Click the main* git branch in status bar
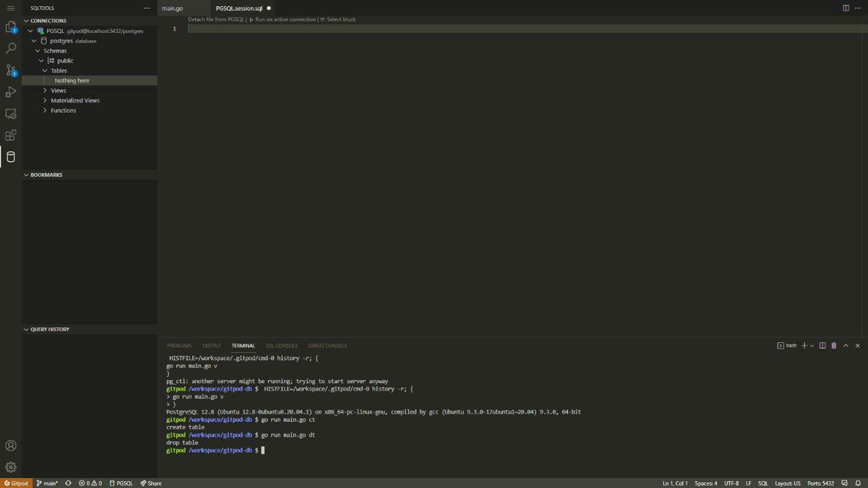 (x=47, y=483)
